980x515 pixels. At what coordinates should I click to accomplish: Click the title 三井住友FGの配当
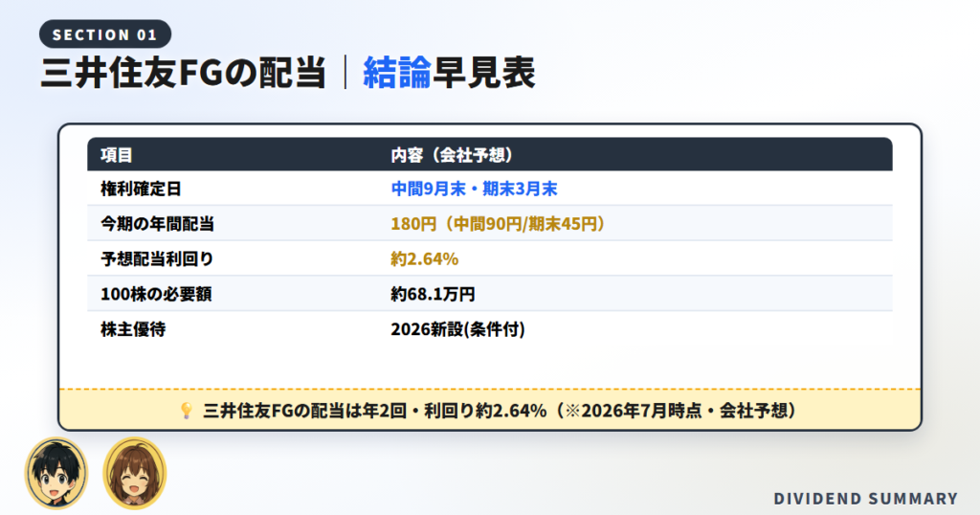click(x=183, y=73)
